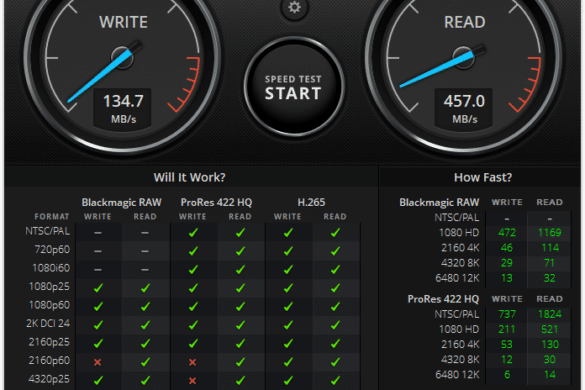Click the ProRes 422 HQ column header in Will It Work

click(x=216, y=202)
